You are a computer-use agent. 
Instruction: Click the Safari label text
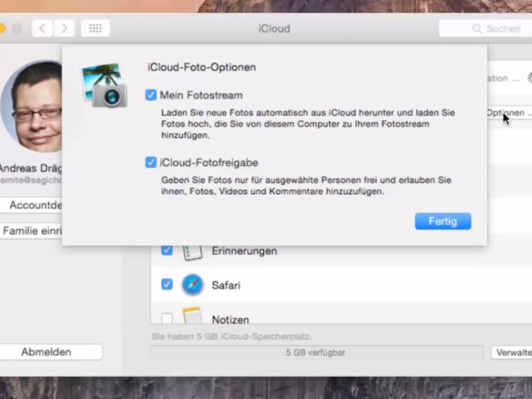point(226,285)
